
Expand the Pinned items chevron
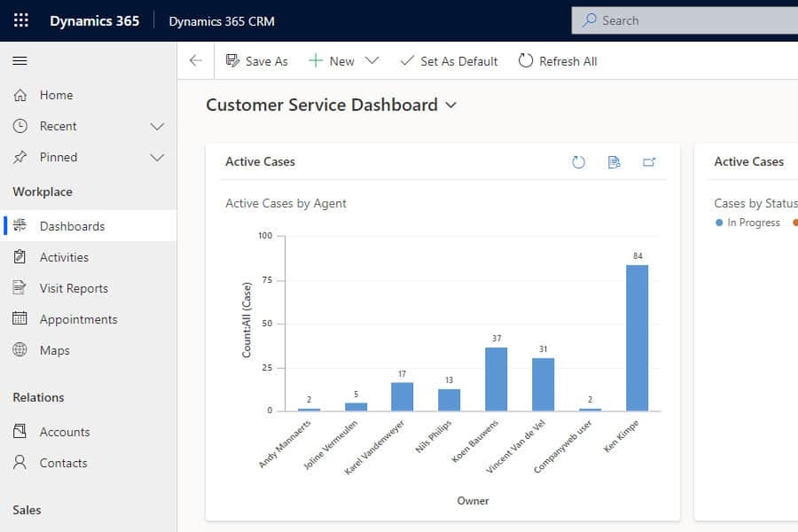click(x=157, y=157)
